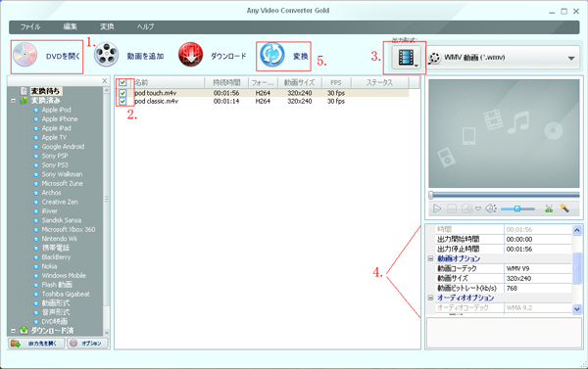Open the ヘルプ menu
The width and height of the screenshot is (588, 369).
pos(145,27)
